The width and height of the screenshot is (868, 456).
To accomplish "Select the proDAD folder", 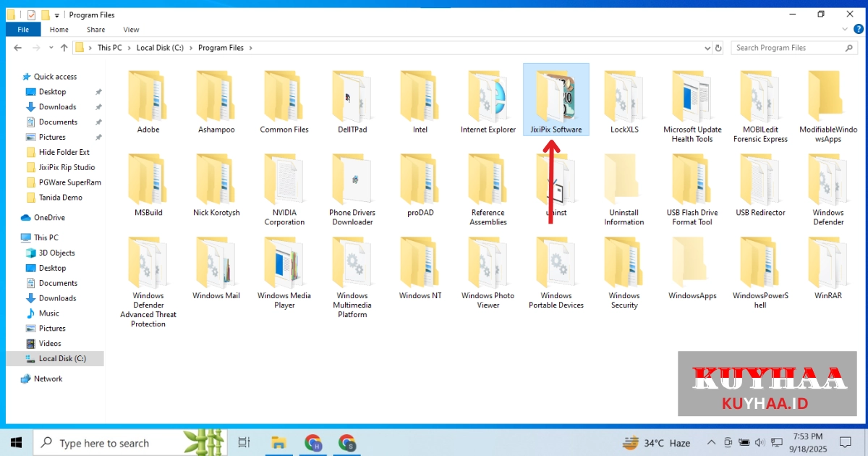I will point(420,184).
